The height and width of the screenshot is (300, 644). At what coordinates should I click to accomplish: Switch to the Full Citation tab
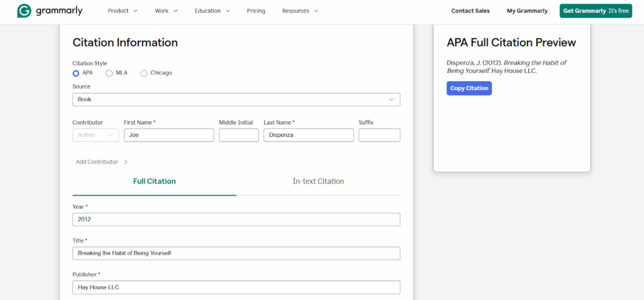(155, 181)
